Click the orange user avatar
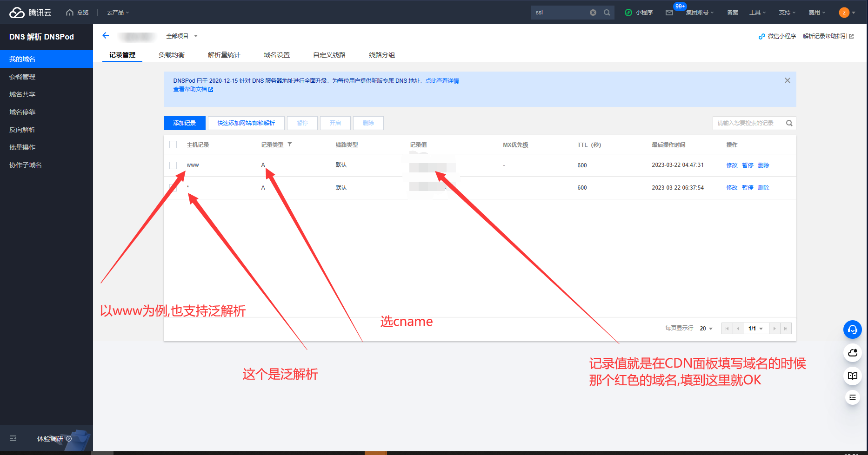The image size is (868, 455). [x=844, y=13]
